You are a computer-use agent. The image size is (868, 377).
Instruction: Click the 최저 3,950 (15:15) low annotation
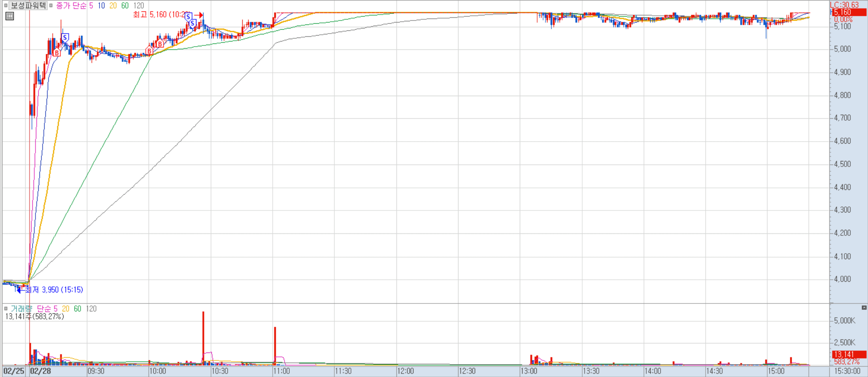click(x=54, y=290)
